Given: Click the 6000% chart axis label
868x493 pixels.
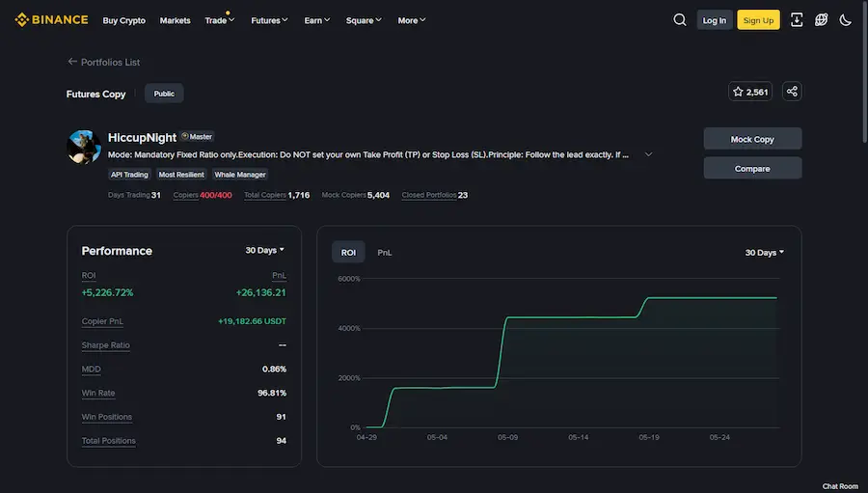Looking at the screenshot, I should click(x=349, y=279).
